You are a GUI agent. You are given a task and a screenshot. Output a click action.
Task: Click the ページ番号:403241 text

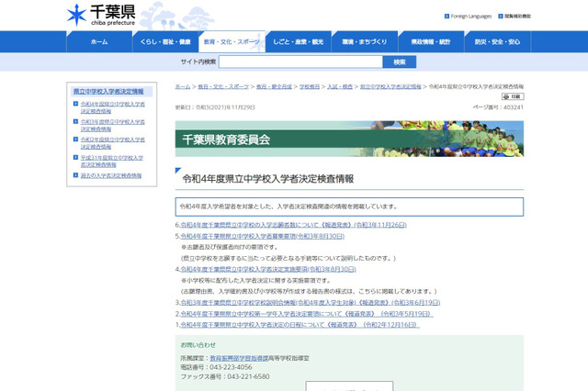[498, 107]
